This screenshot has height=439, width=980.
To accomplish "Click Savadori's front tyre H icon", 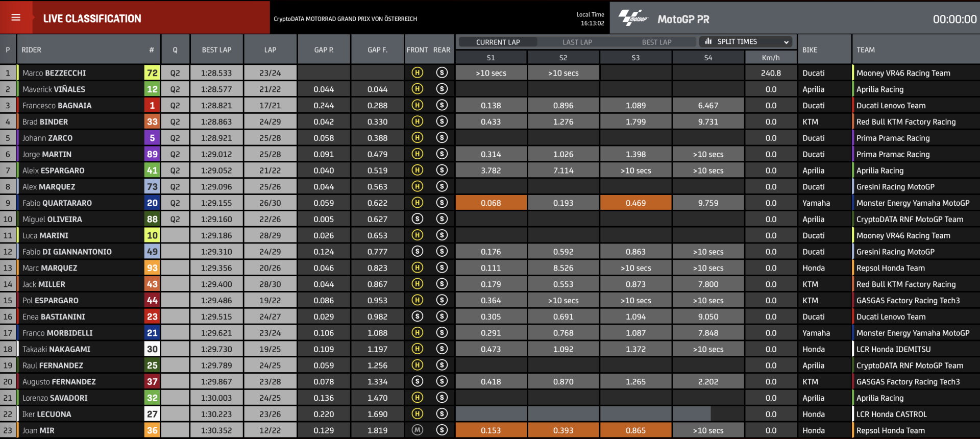I will pos(417,398).
